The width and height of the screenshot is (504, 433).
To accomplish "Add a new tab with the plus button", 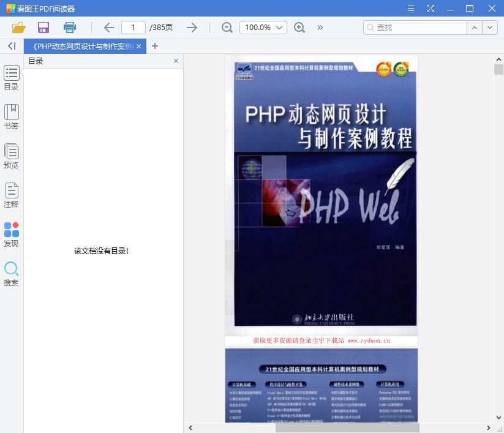I will coord(155,46).
